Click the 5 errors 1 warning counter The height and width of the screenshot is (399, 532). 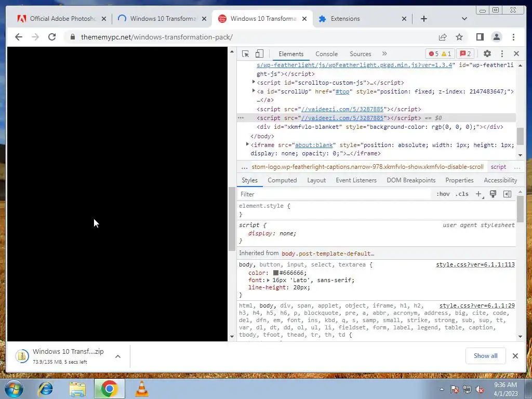440,54
